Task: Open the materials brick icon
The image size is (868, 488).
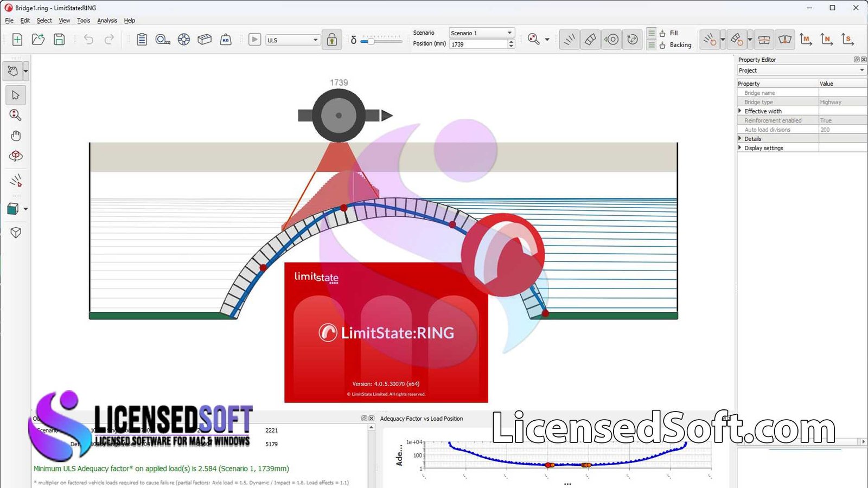Action: pos(205,40)
